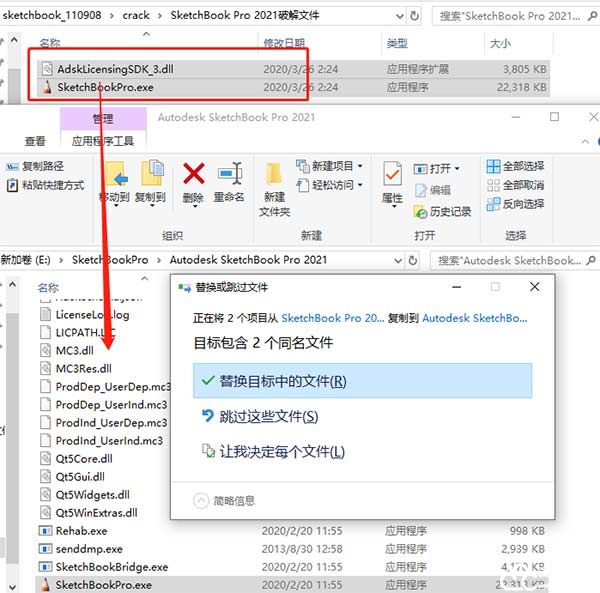Click the Rename icon in ribbon

pos(230,173)
